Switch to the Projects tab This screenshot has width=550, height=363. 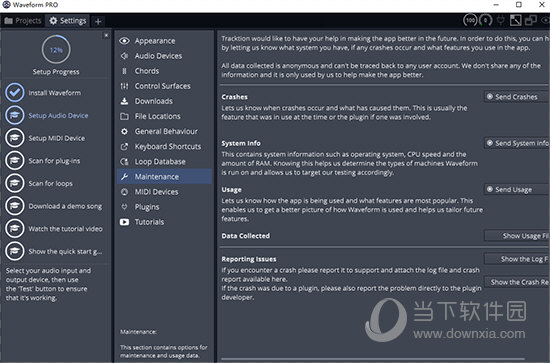(23, 21)
